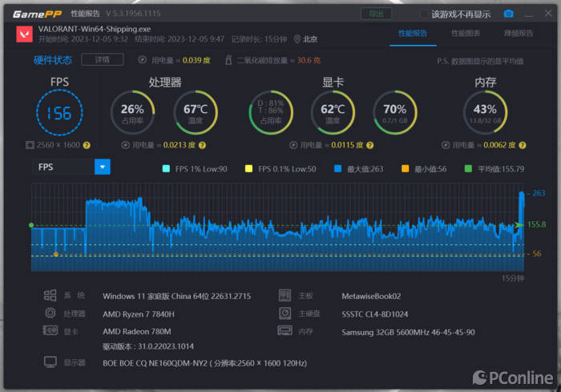Click the graphics card icon beside AMD Radeon 780M

[x=50, y=330]
